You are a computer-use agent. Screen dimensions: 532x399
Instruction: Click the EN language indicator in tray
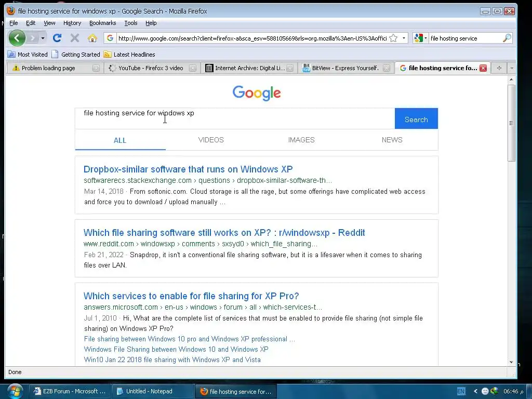click(461, 391)
